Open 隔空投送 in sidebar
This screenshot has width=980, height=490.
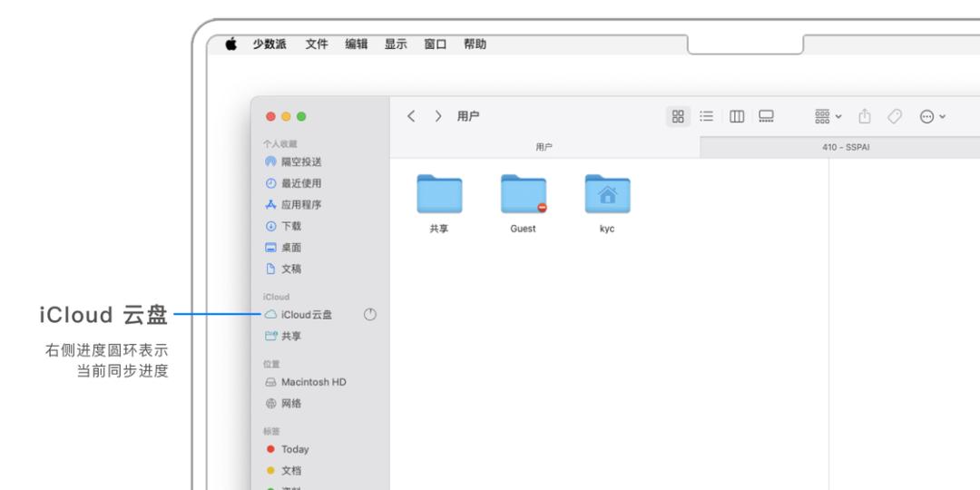(293, 162)
